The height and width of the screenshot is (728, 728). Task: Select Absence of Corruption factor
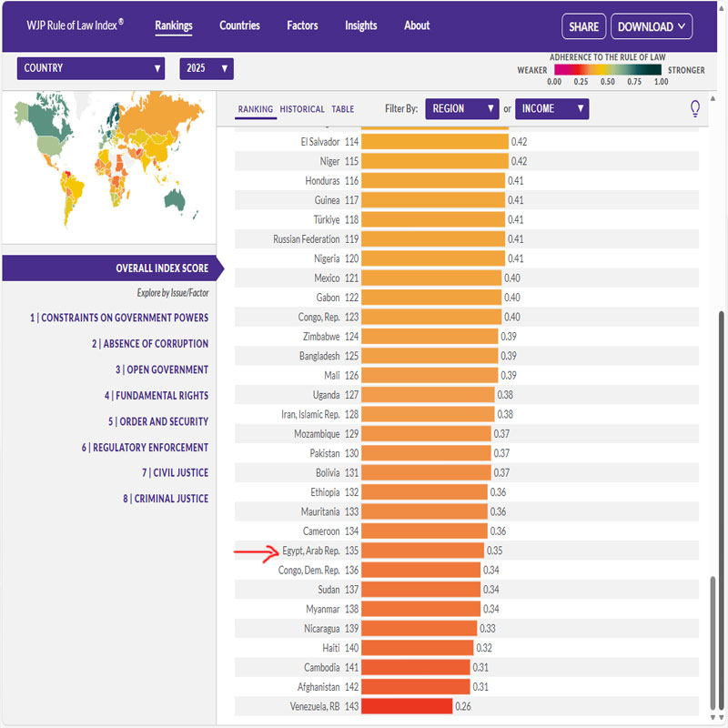tap(150, 344)
